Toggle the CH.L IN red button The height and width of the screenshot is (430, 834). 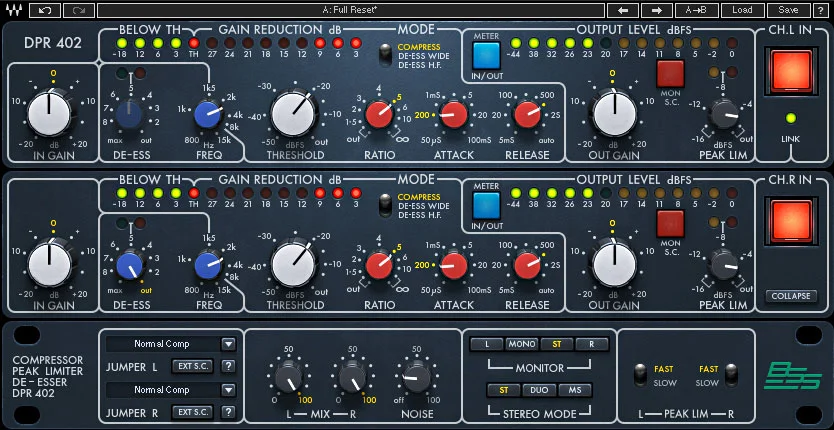click(x=792, y=72)
